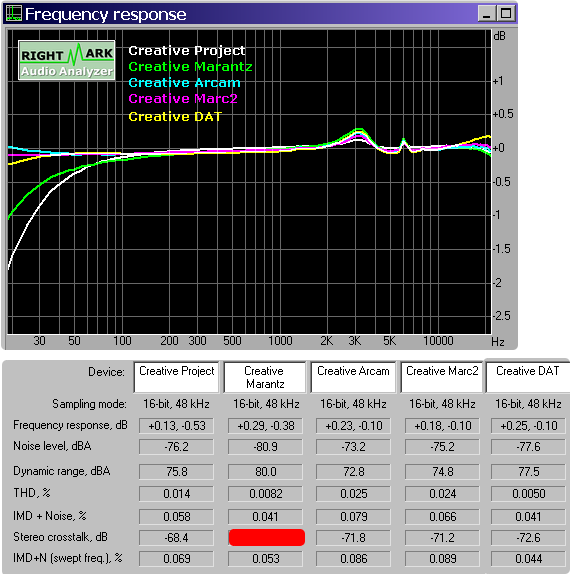Maximize the Frequency response window
The image size is (572, 574).
coord(506,14)
